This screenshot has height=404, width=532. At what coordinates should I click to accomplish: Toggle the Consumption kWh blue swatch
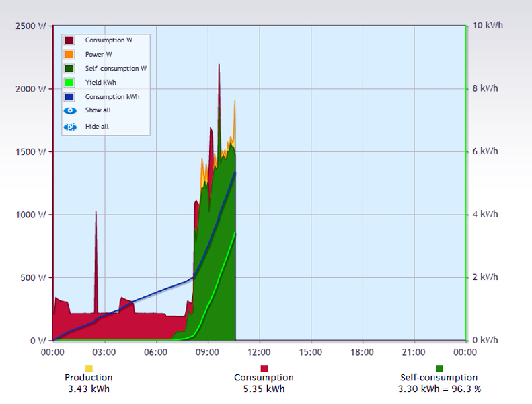point(69,97)
